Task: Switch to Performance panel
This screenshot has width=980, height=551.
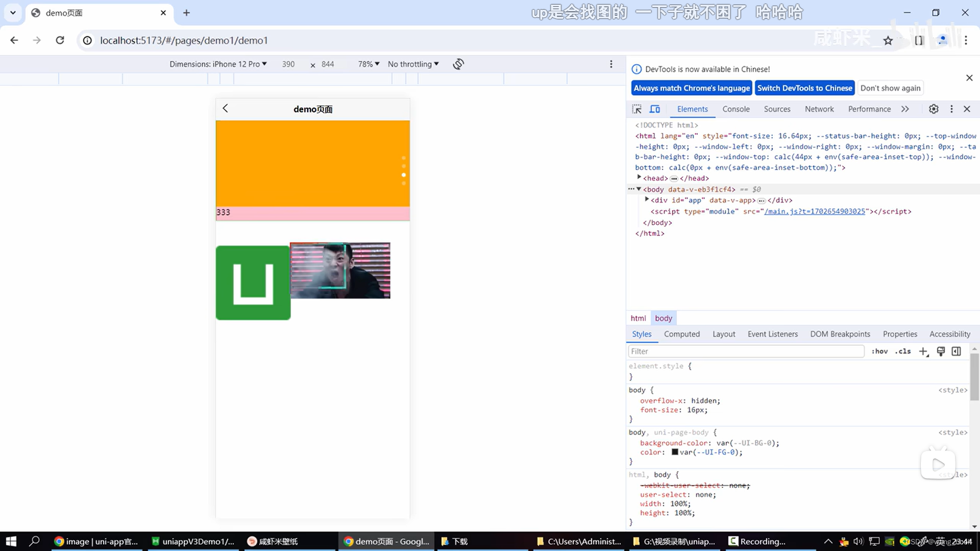Action: click(x=869, y=109)
